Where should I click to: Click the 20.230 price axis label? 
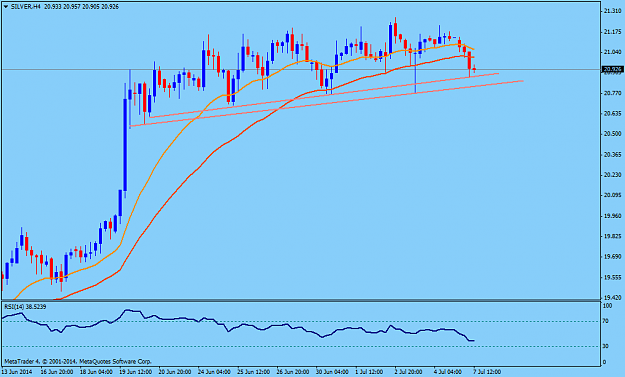[x=612, y=175]
